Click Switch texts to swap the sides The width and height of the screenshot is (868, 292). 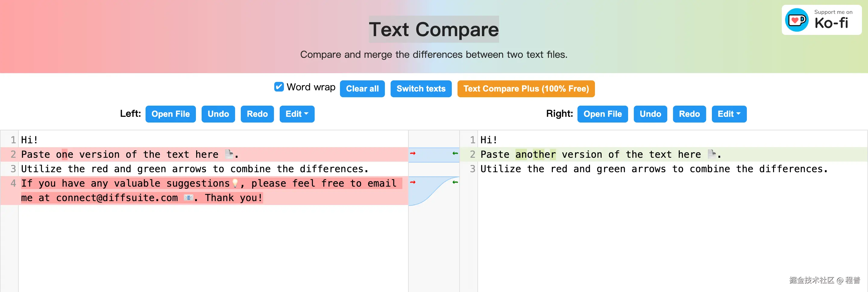pos(421,89)
